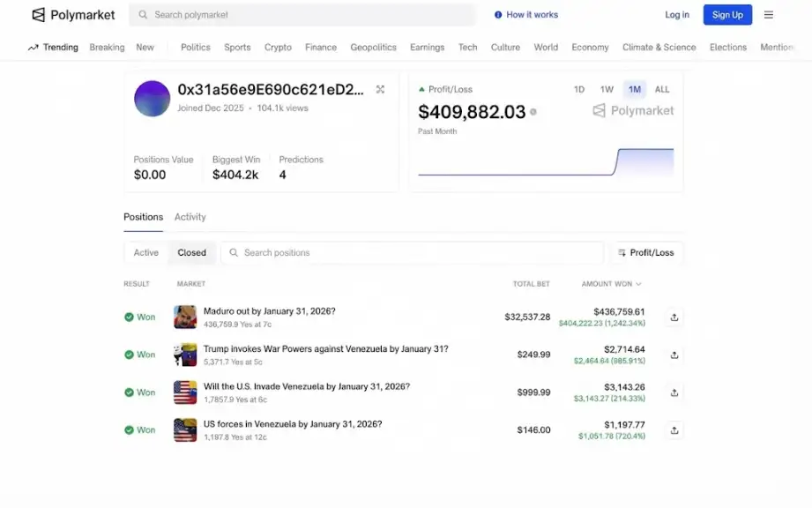
Task: Go to the Crypto category
Action: click(x=278, y=48)
